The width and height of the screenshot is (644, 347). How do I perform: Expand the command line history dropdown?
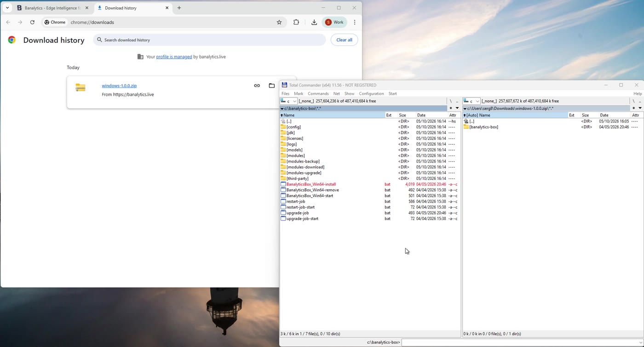[x=640, y=342]
